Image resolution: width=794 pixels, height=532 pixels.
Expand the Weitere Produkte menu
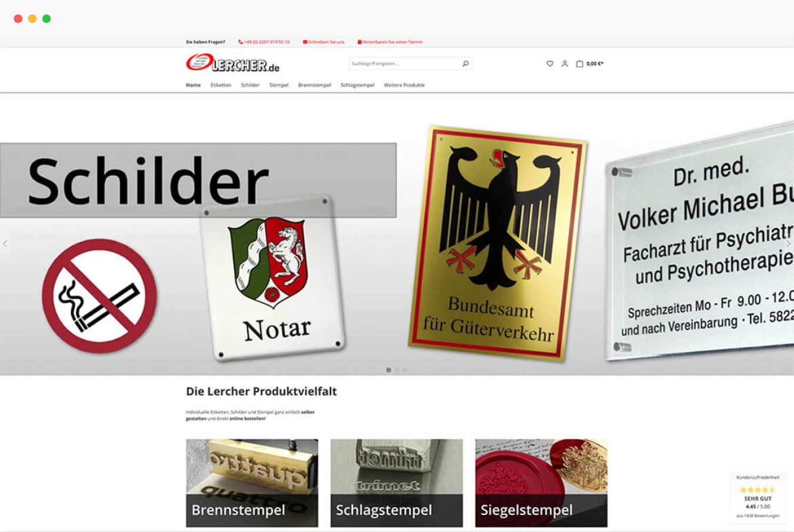tap(404, 85)
